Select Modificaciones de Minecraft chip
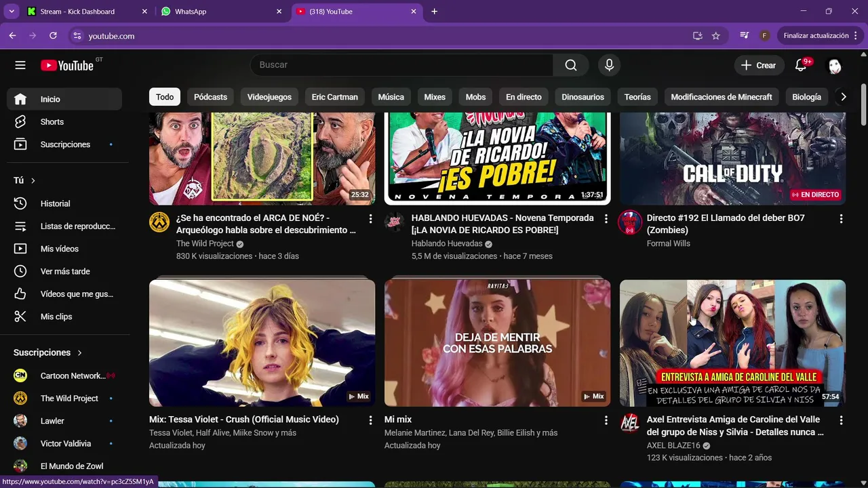 point(722,97)
